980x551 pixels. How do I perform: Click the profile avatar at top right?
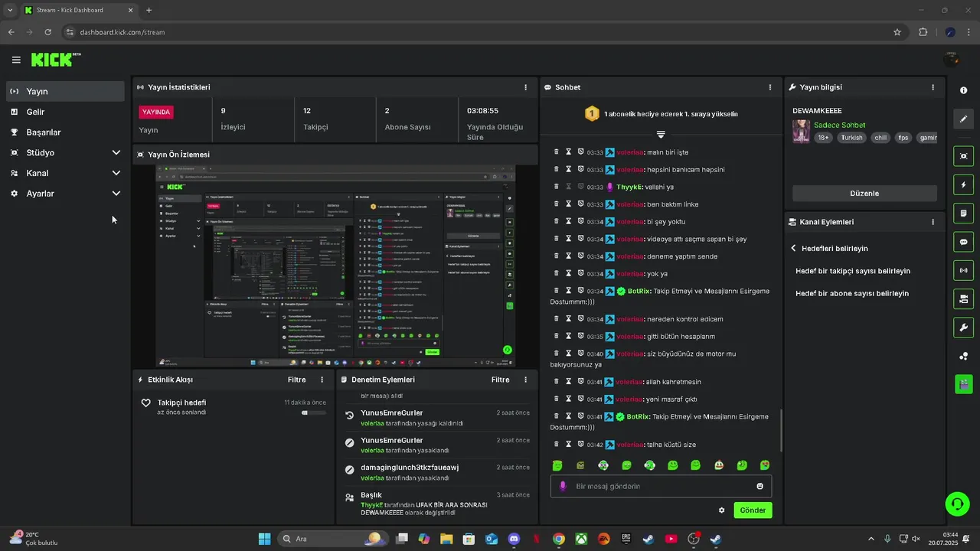pyautogui.click(x=952, y=59)
